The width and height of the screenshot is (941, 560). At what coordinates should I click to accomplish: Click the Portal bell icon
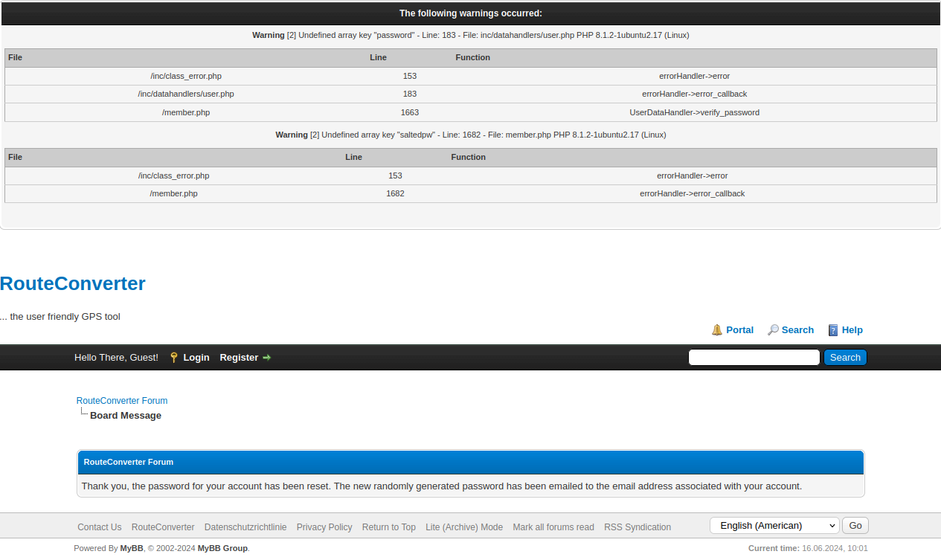(717, 330)
